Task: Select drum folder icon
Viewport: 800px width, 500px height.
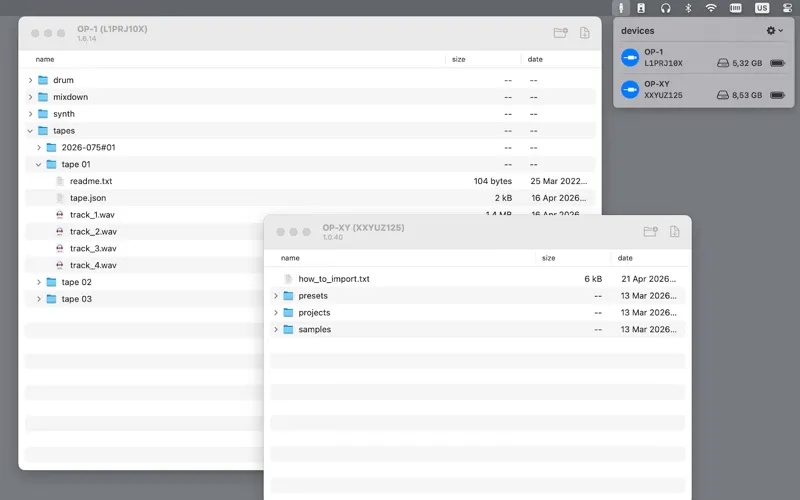Action: click(43, 80)
